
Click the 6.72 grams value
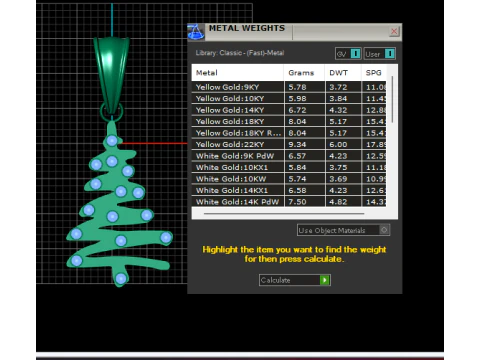(297, 110)
